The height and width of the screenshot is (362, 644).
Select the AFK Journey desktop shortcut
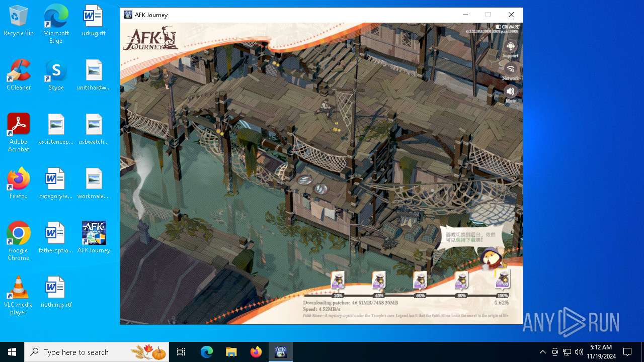pyautogui.click(x=94, y=238)
